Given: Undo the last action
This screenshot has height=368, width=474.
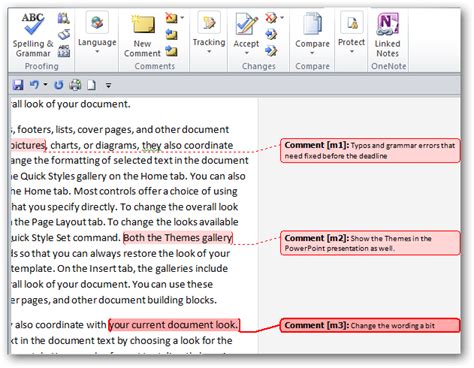Looking at the screenshot, I should point(34,85).
